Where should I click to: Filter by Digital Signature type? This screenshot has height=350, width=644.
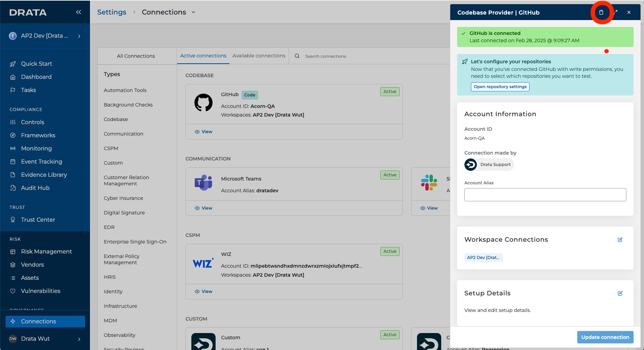124,213
